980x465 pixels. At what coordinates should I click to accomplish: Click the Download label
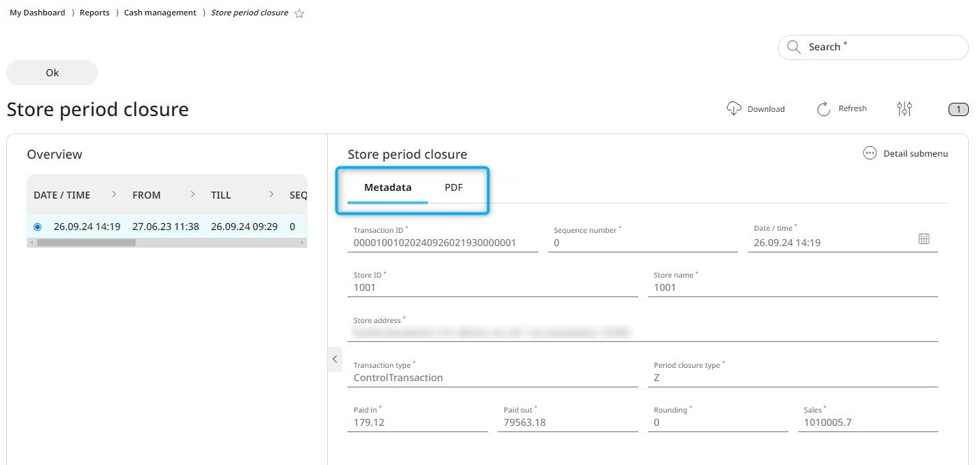point(766,109)
